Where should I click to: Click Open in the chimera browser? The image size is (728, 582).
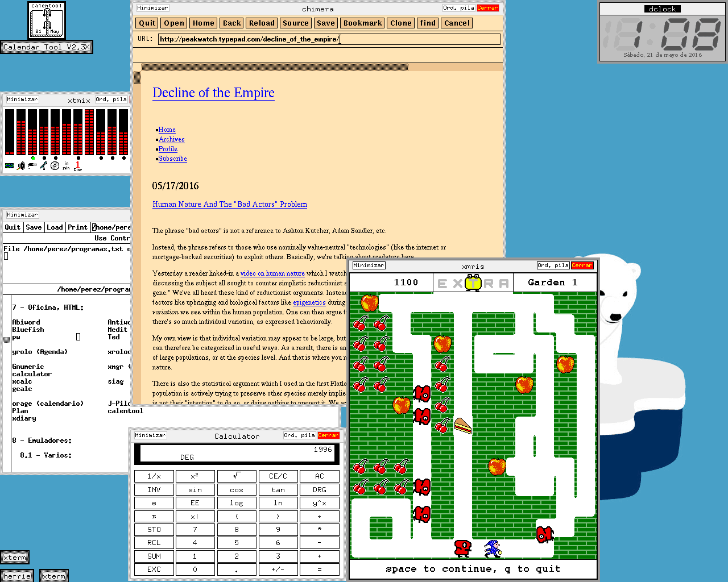pos(174,23)
